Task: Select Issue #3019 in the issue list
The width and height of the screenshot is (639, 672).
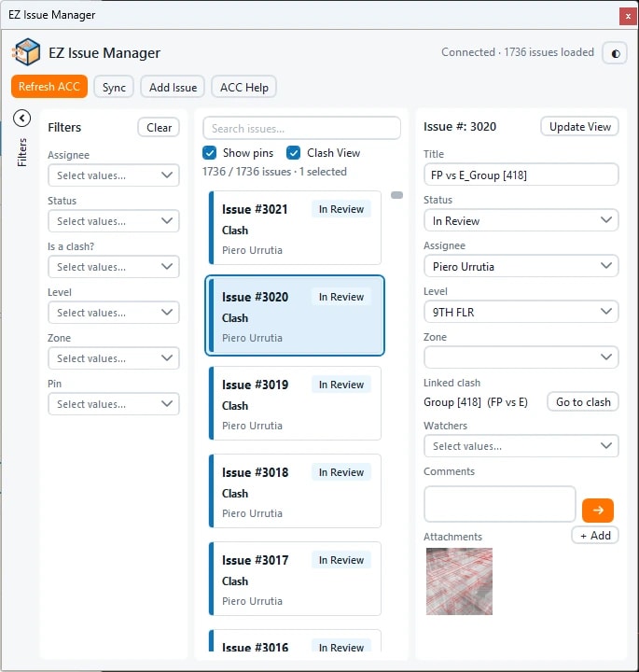Action: (x=295, y=403)
